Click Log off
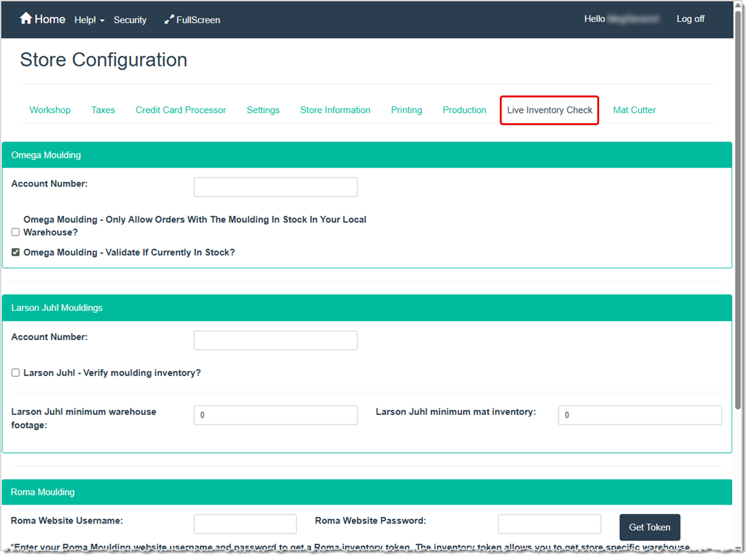The height and width of the screenshot is (560, 749). click(x=690, y=19)
